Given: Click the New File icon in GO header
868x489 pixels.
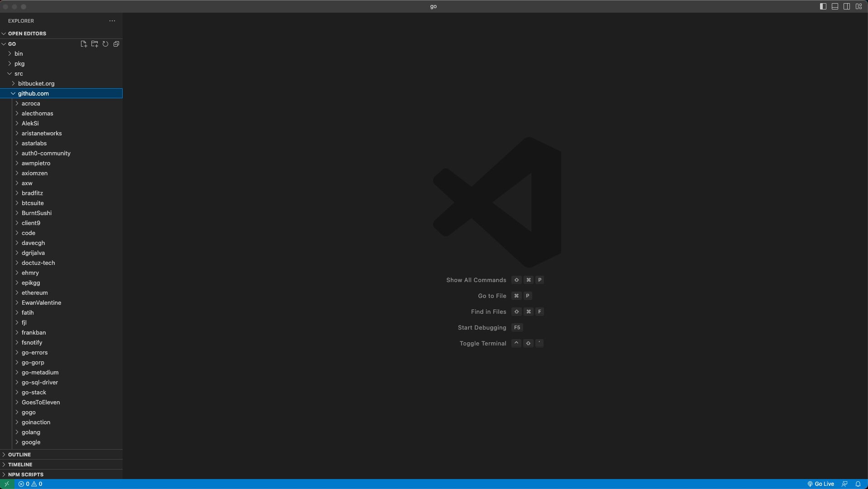Looking at the screenshot, I should click(x=84, y=44).
